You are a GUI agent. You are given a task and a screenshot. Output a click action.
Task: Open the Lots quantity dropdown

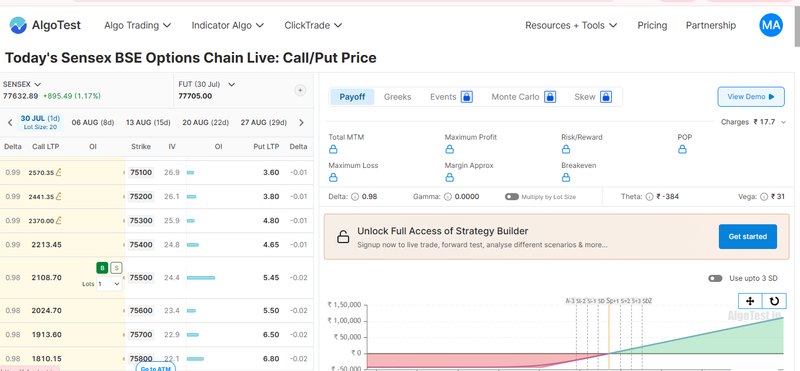click(109, 284)
